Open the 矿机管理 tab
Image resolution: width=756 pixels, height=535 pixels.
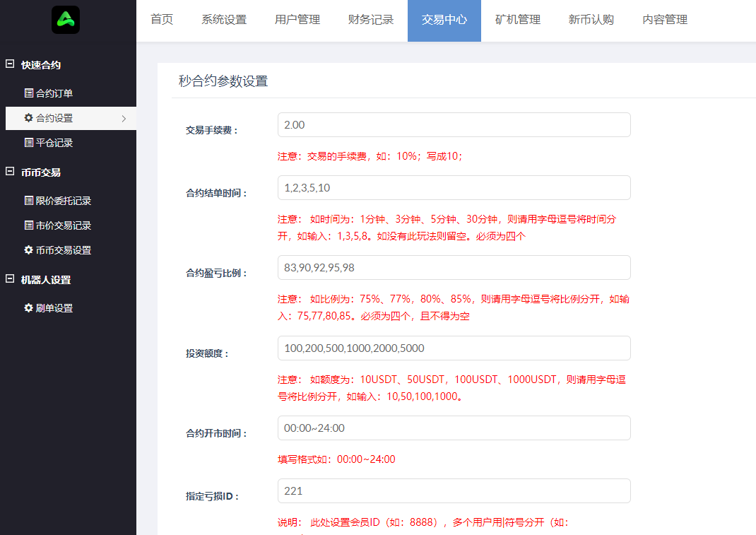(518, 20)
